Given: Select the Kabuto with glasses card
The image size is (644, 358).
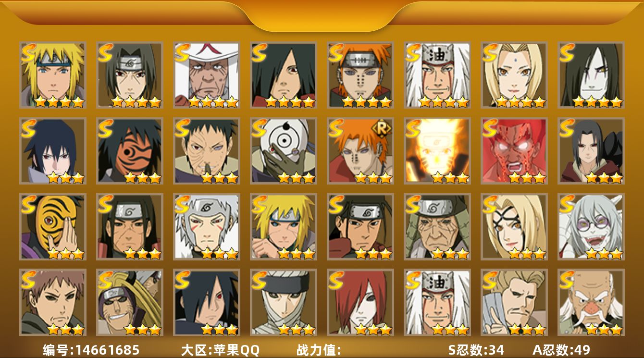Looking at the screenshot, I should tap(591, 227).
